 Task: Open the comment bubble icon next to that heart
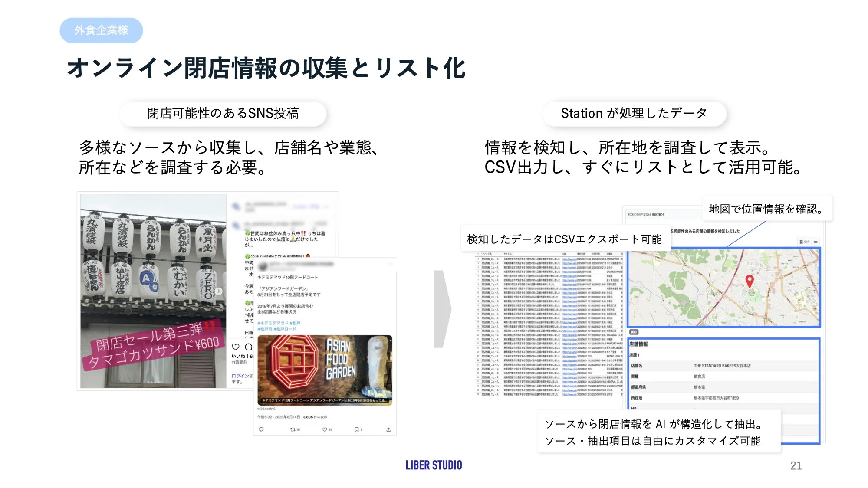(248, 347)
